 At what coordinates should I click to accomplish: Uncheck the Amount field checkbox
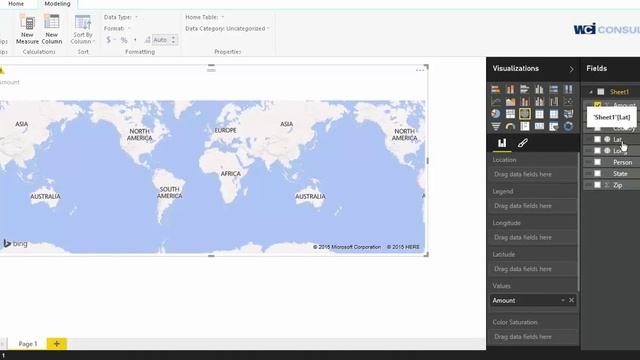coord(598,105)
